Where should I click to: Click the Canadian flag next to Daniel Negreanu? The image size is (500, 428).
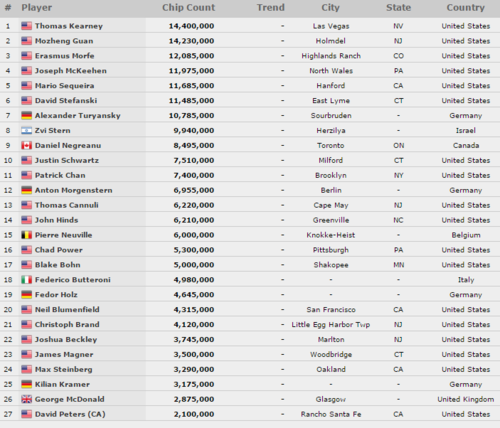[26, 146]
